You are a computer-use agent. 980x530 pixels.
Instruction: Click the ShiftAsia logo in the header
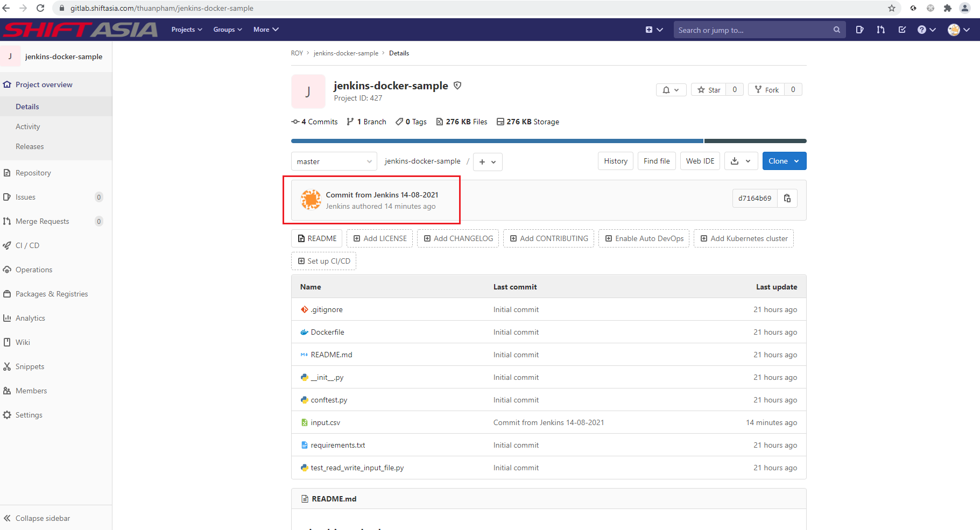(x=81, y=30)
